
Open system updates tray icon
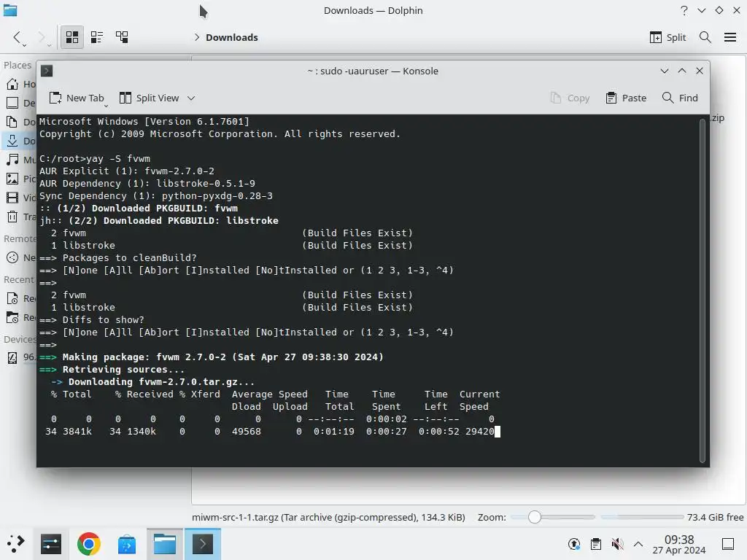click(x=574, y=544)
